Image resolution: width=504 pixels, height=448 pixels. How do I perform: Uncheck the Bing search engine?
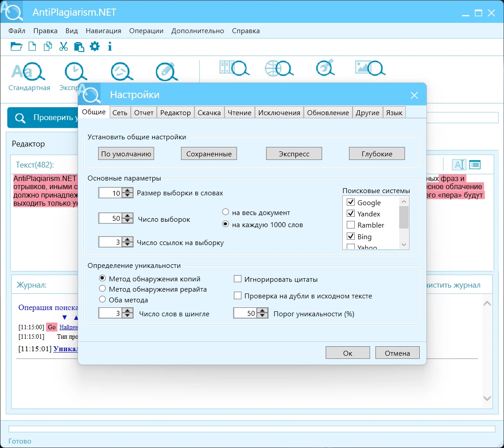351,236
